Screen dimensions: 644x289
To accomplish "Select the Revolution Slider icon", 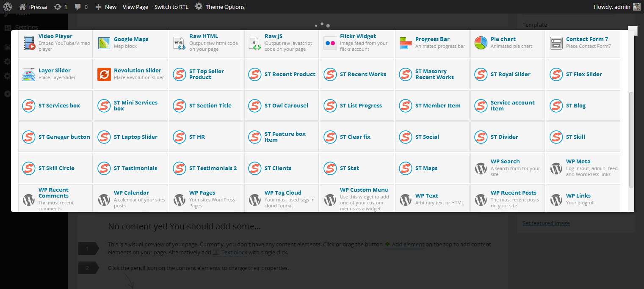I will pyautogui.click(x=104, y=74).
